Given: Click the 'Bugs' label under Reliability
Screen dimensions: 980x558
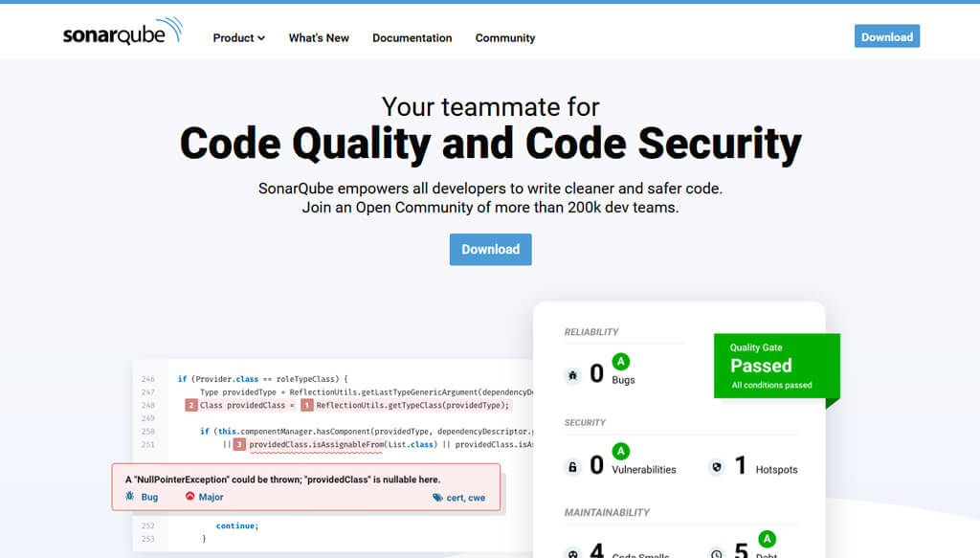Looking at the screenshot, I should tap(623, 379).
